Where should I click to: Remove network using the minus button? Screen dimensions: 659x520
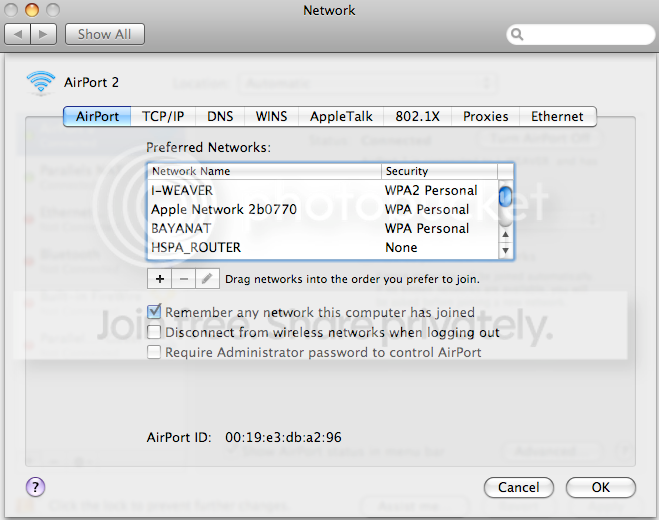183,279
